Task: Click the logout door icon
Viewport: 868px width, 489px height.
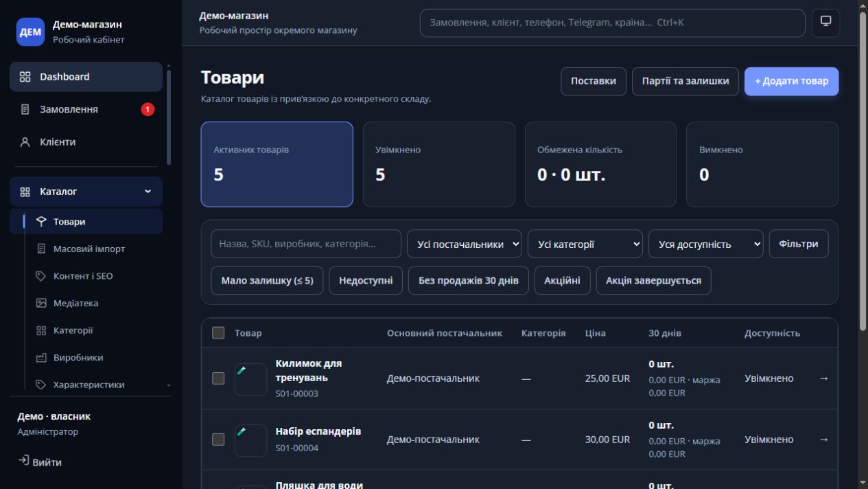Action: (x=24, y=460)
